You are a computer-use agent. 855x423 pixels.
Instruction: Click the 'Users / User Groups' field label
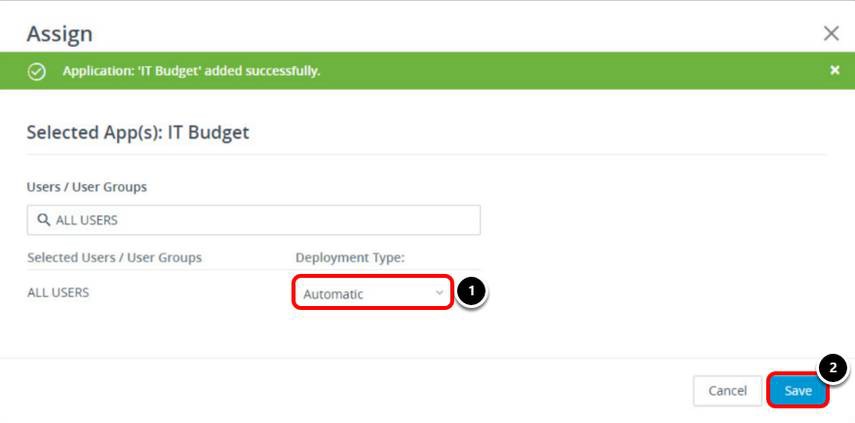pyautogui.click(x=87, y=186)
